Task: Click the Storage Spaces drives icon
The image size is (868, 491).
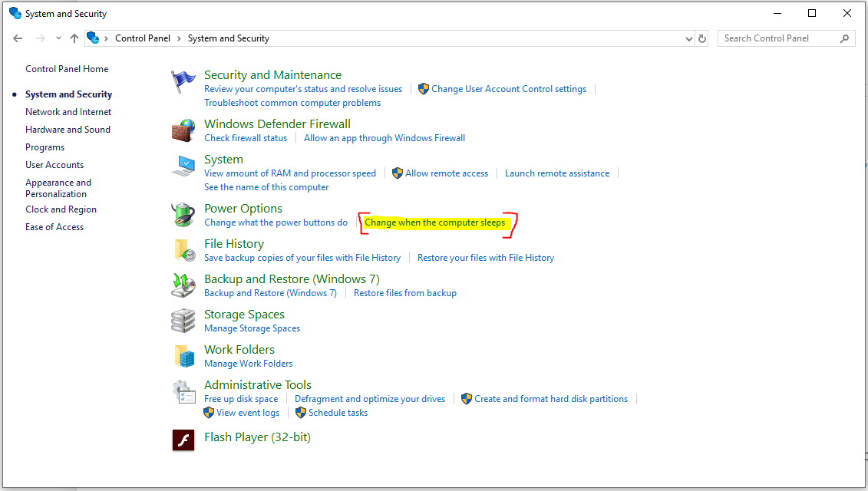Action: pyautogui.click(x=183, y=321)
